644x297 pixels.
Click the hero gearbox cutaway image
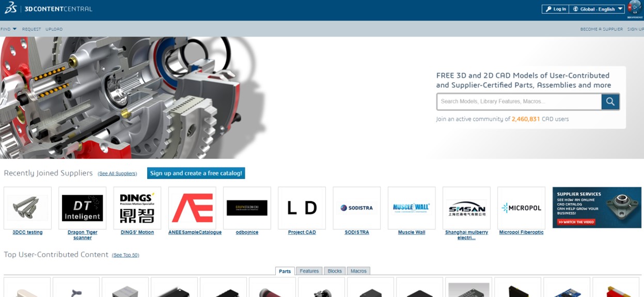[x=134, y=98]
